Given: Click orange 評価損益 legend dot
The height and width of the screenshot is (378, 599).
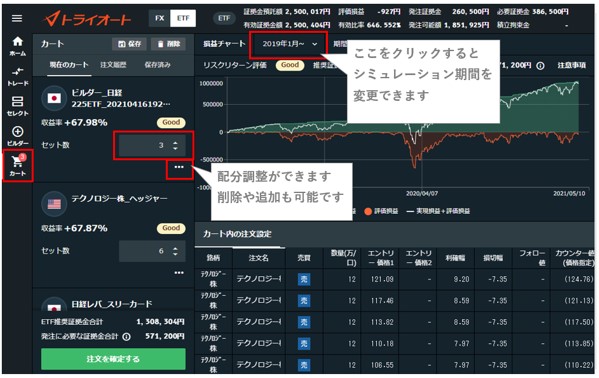Looking at the screenshot, I should pos(368,211).
